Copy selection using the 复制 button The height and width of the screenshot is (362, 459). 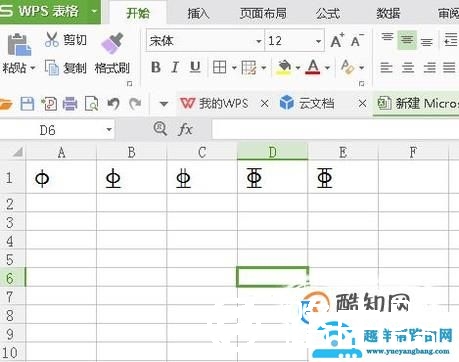click(x=66, y=68)
